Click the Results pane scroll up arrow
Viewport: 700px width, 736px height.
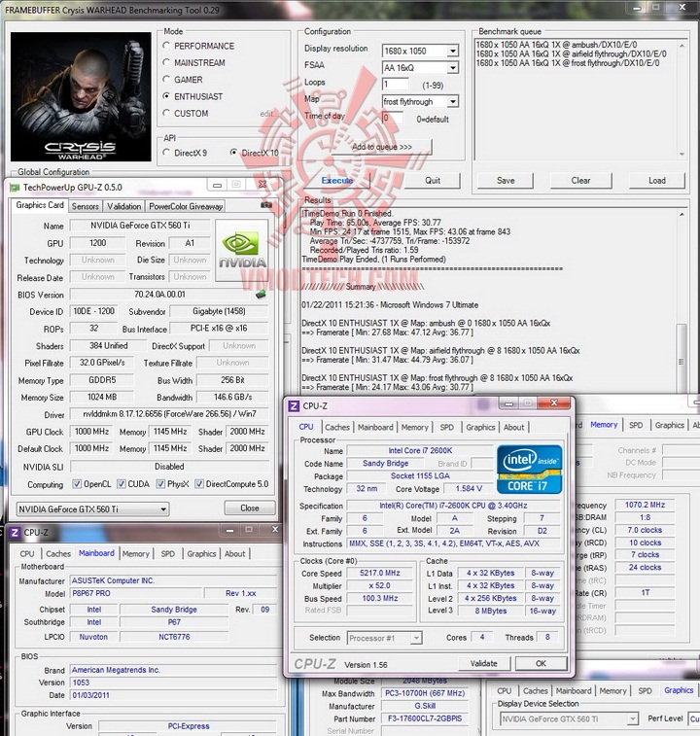pyautogui.click(x=682, y=214)
